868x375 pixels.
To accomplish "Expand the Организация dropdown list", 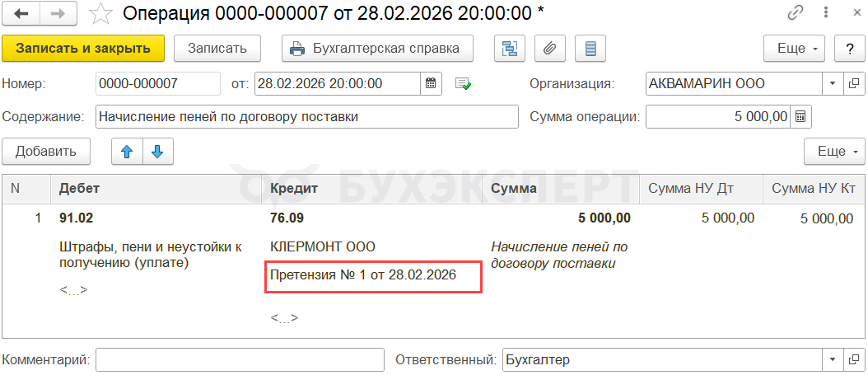I will tap(832, 83).
